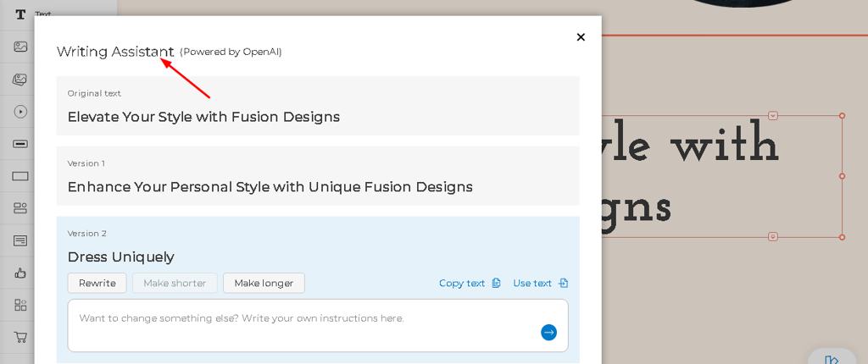Add a Box shape element from sidebar
The height and width of the screenshot is (364, 868).
20,176
